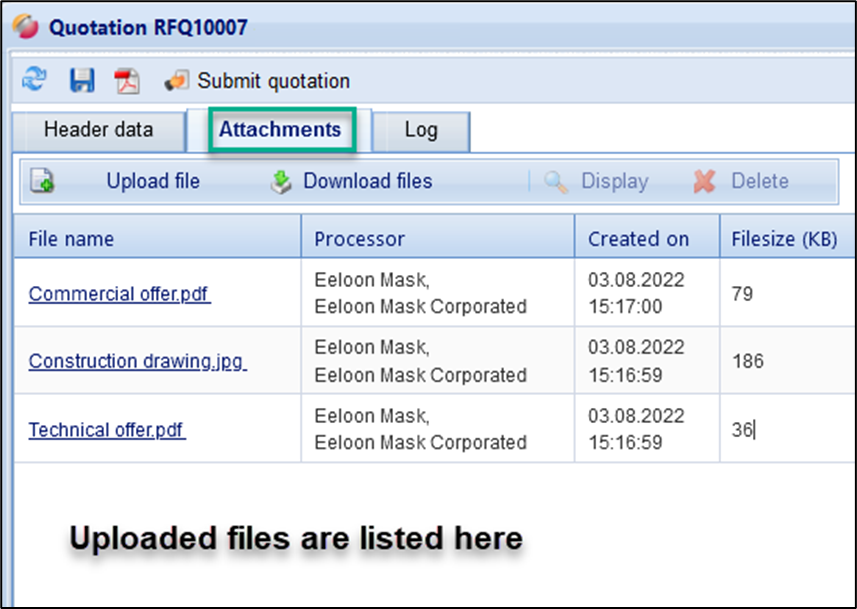
Task: Open the Commercial offer.pdf link
Action: coord(119,294)
